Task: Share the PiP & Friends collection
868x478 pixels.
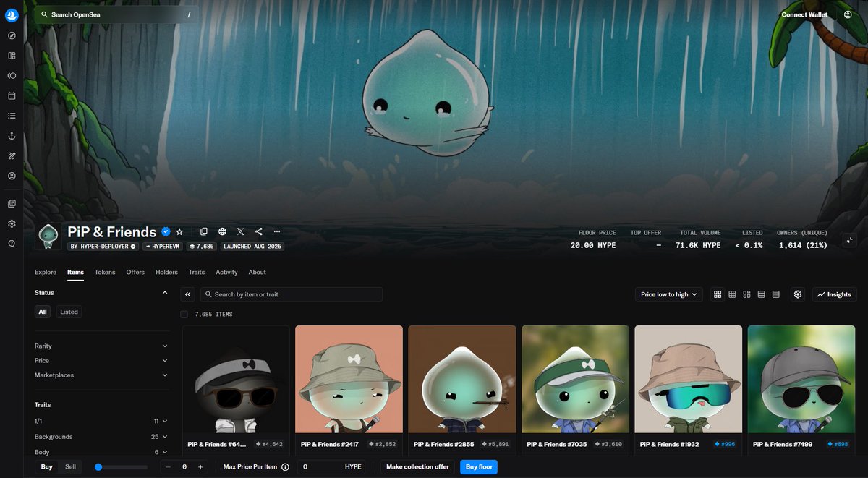Action: click(x=259, y=231)
